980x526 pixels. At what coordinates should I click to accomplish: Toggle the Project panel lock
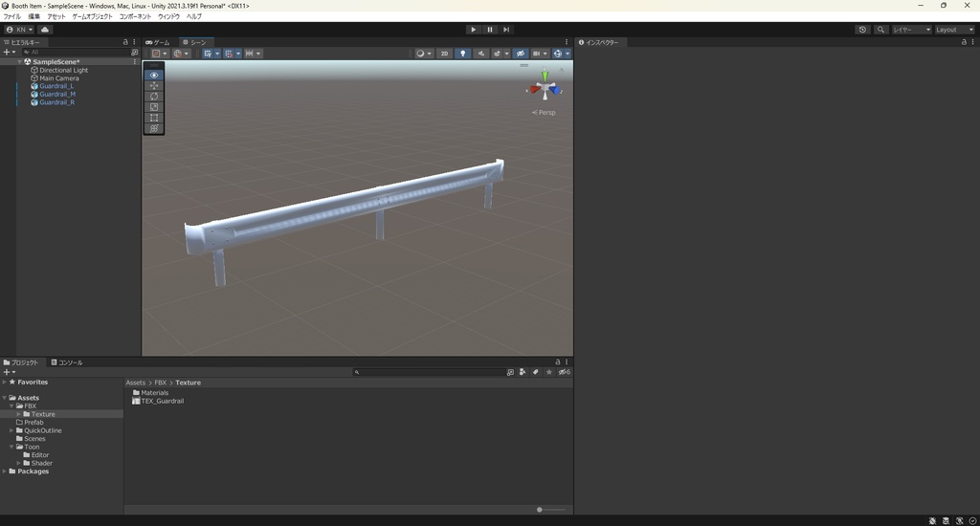558,362
